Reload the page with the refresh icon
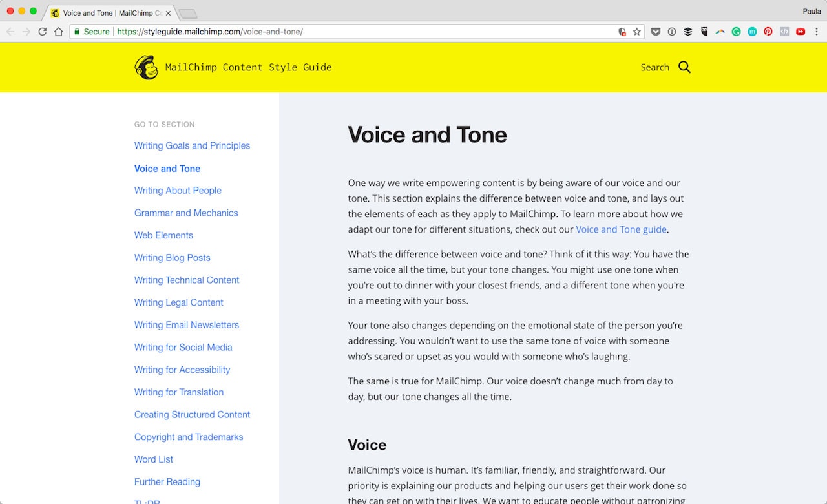 43,32
